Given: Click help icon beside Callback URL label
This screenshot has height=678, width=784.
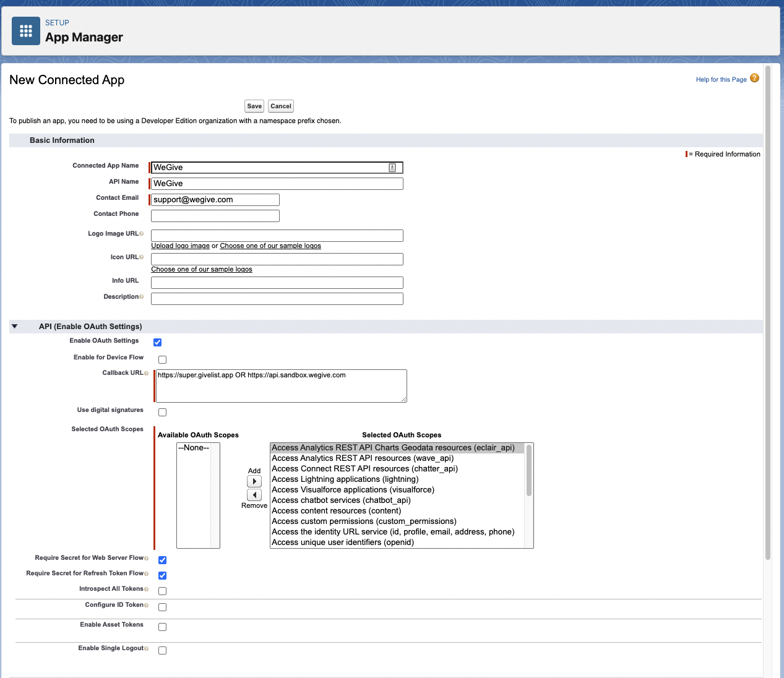Looking at the screenshot, I should point(147,373).
